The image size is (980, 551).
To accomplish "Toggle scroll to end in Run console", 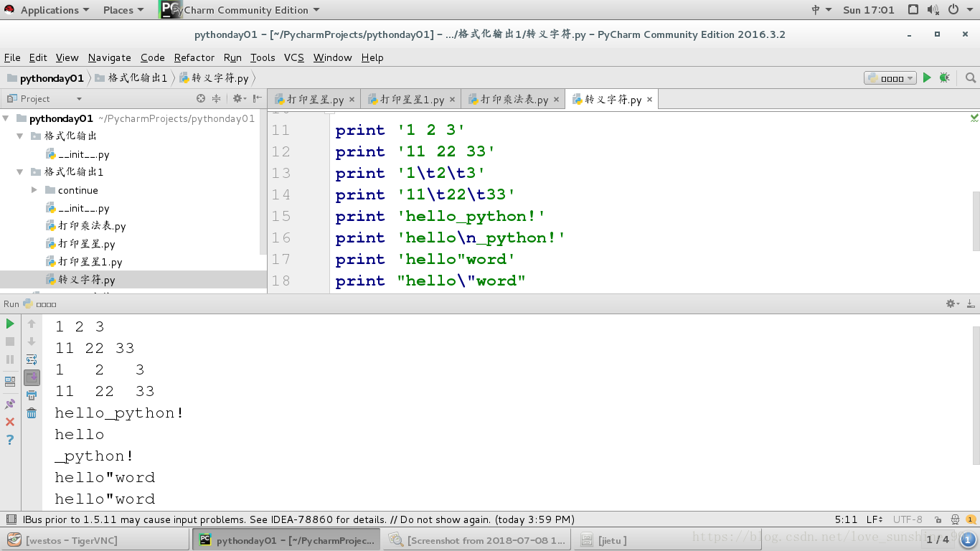I will coord(32,377).
